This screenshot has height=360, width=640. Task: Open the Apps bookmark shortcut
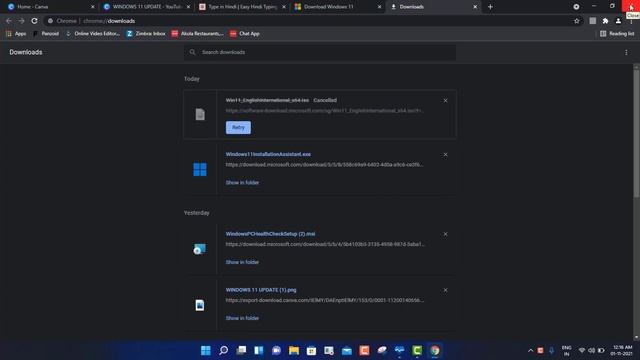pos(16,33)
